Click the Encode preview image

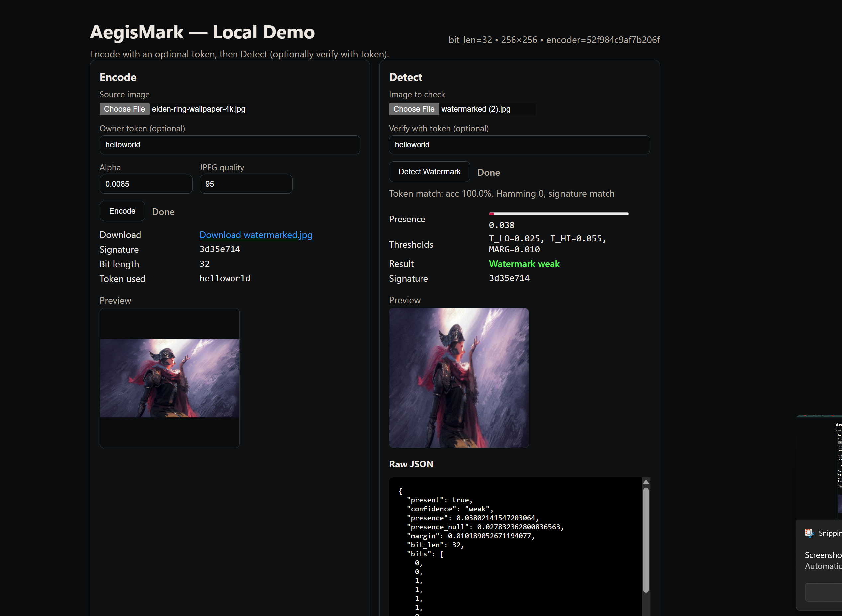tap(169, 378)
